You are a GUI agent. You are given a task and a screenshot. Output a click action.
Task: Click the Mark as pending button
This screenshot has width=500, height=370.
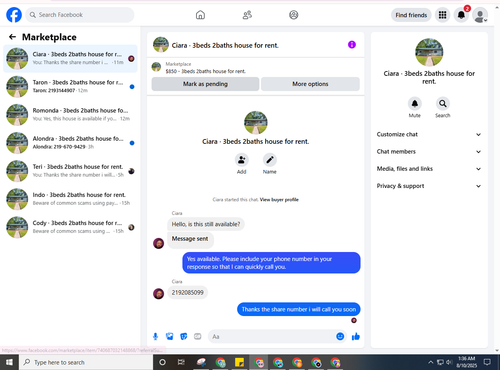pyautogui.click(x=205, y=84)
